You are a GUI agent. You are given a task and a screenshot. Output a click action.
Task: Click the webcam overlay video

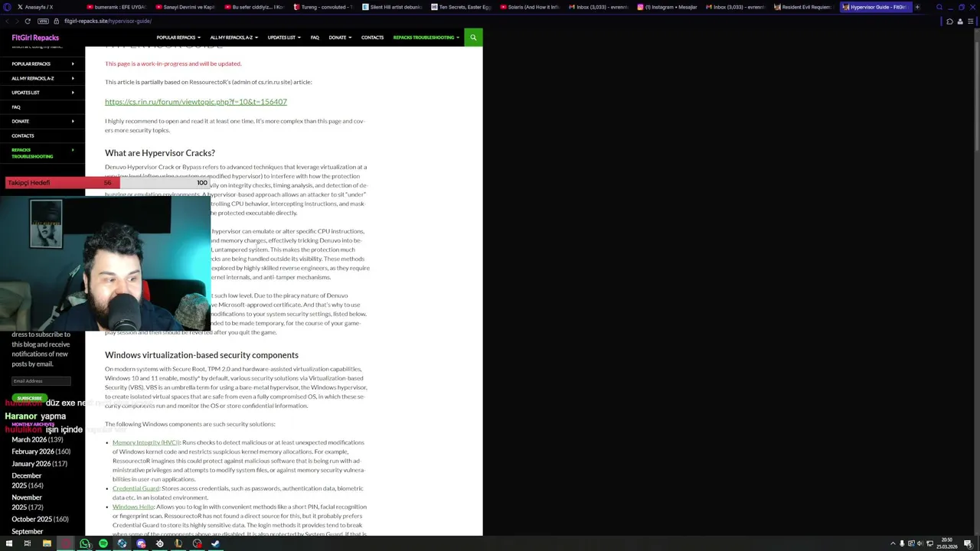[x=106, y=264]
